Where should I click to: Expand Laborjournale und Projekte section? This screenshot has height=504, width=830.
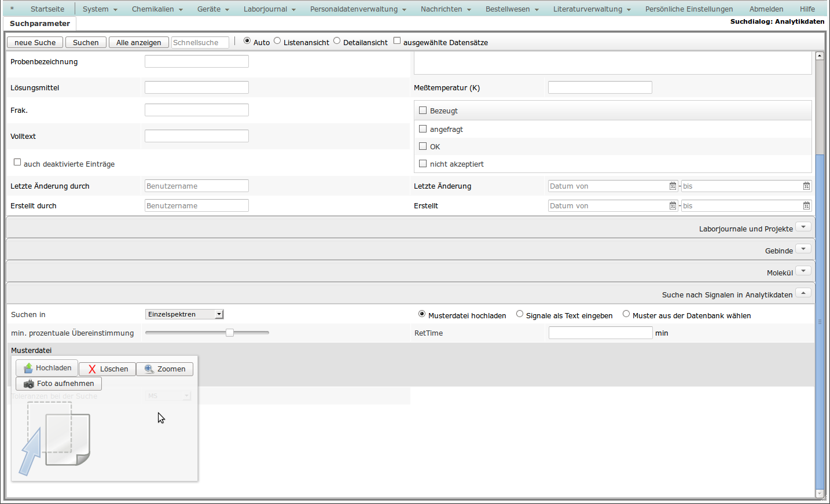click(803, 227)
